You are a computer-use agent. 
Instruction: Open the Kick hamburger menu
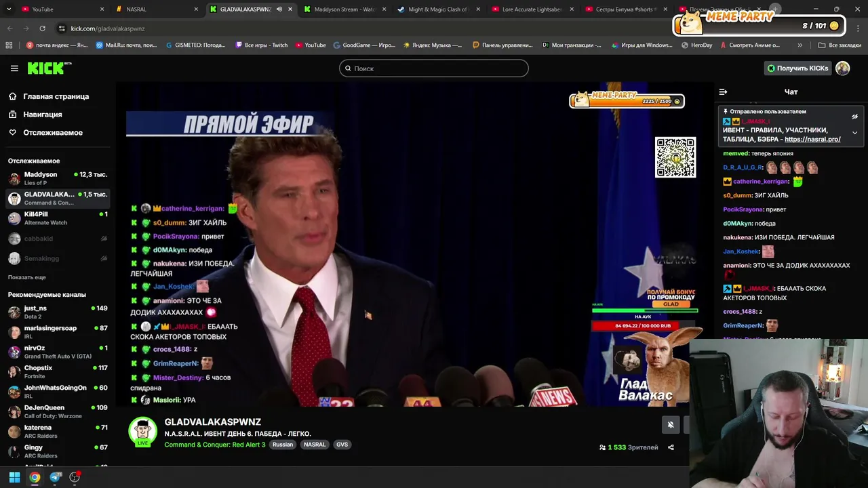coord(14,68)
